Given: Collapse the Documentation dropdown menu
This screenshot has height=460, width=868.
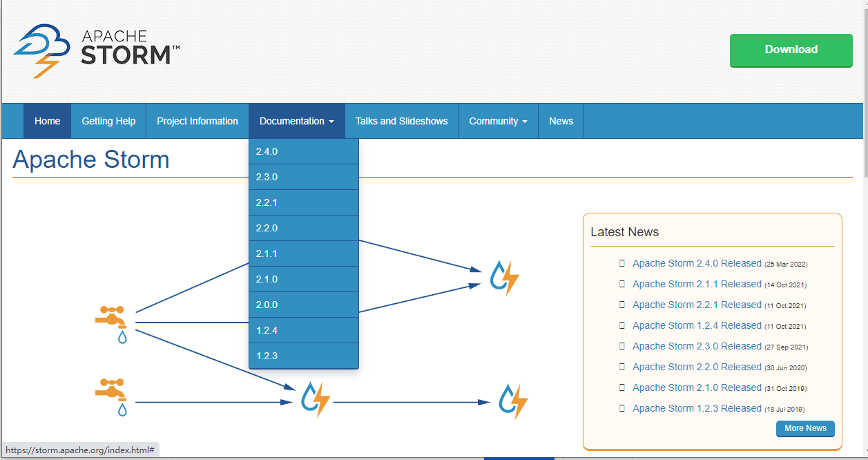Looking at the screenshot, I should 297,121.
